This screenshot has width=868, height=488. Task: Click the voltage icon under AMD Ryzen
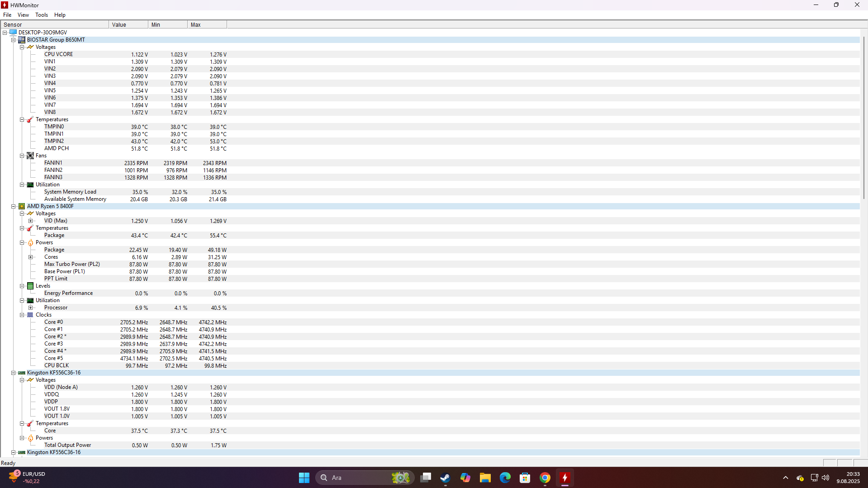pos(30,213)
